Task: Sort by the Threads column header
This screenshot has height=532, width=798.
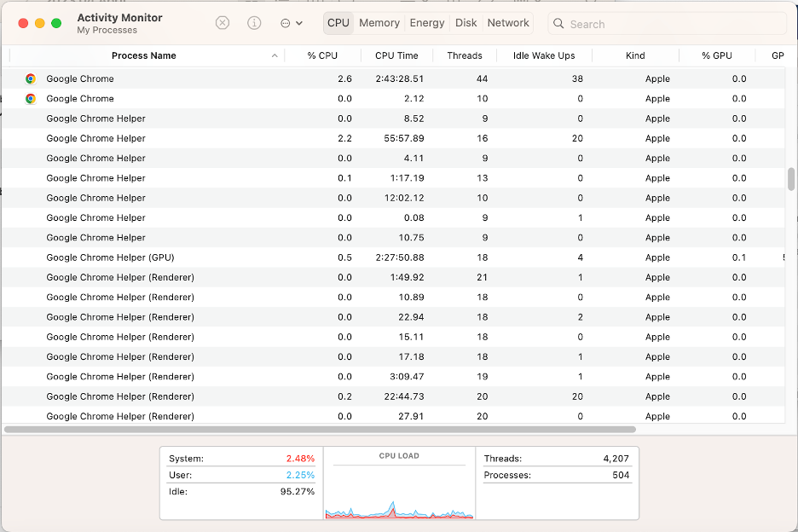Action: point(464,55)
